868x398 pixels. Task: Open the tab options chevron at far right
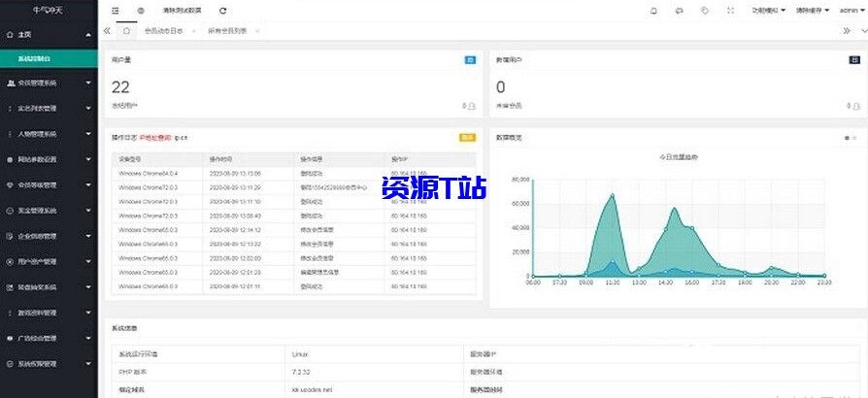[863, 32]
